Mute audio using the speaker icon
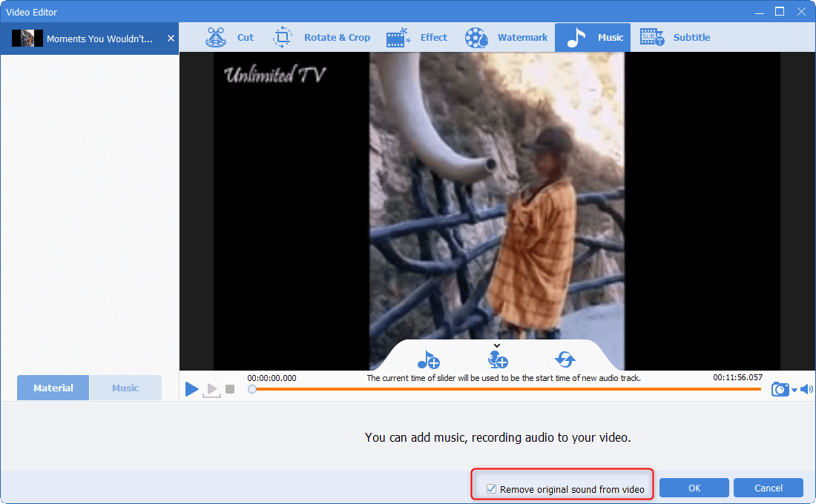Viewport: 816px width, 504px height. coord(806,389)
